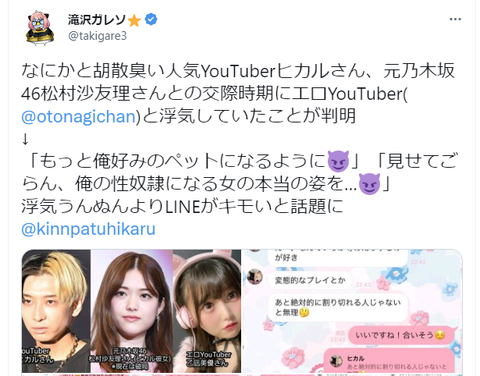Image resolution: width=480 pixels, height=376 pixels.
Task: Click the second purple devil emoji
Action: pos(369,184)
